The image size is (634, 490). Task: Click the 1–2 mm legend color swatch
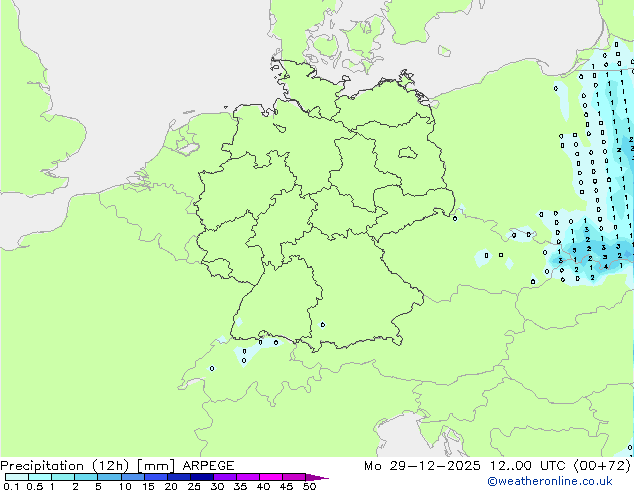63,477
